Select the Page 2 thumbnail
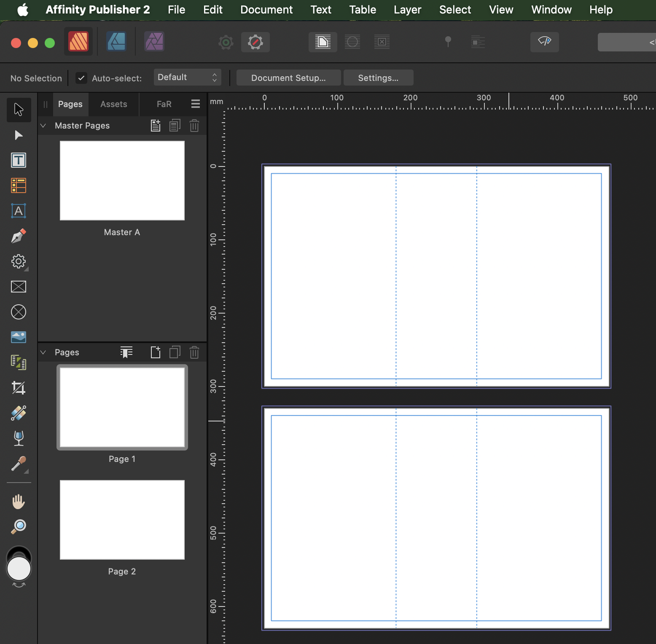Screen dimensions: 656x644 pos(122,520)
